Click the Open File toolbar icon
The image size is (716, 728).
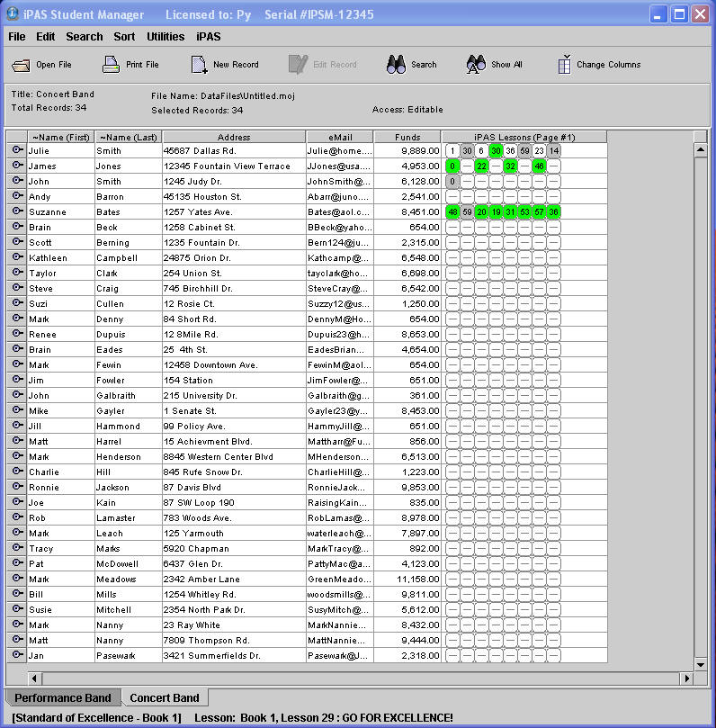coord(21,65)
